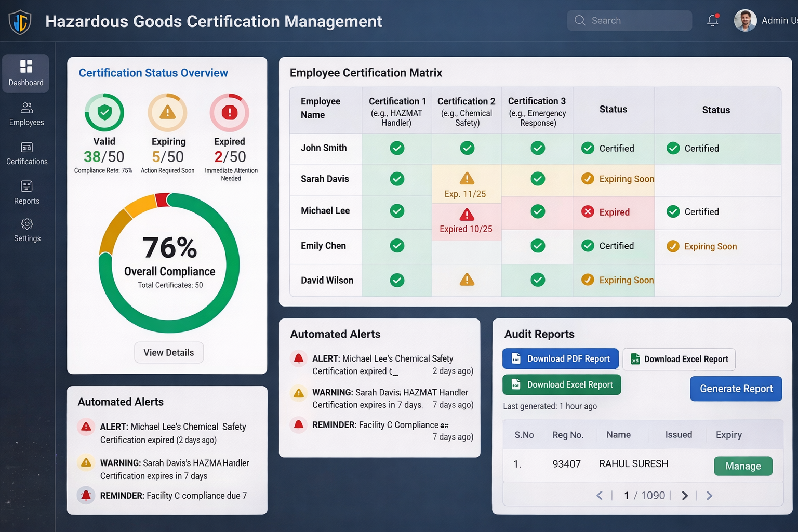798x532 pixels.
Task: Focus the Search field
Action: click(x=629, y=21)
